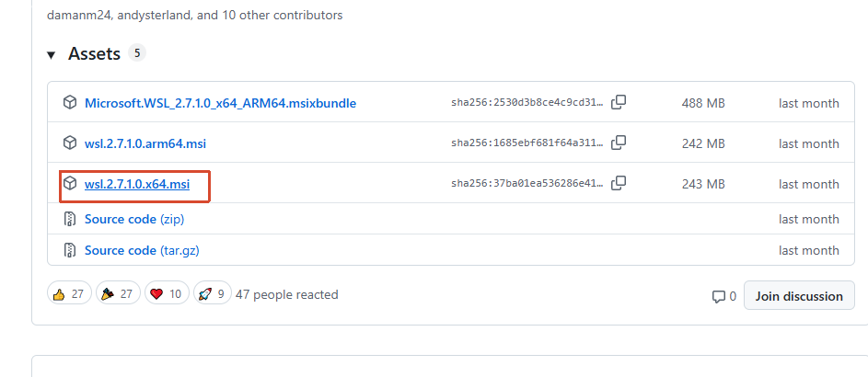Screen dimensions: 868x377
Task: Click package icon beside wsl.2.7.1.0.arm64.msi
Action: coord(70,143)
